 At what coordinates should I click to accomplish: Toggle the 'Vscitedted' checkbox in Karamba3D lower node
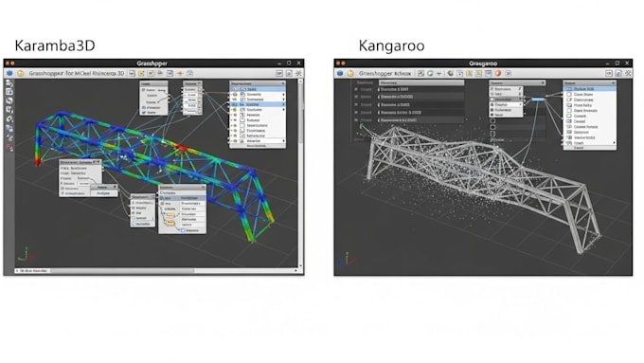coord(134,224)
